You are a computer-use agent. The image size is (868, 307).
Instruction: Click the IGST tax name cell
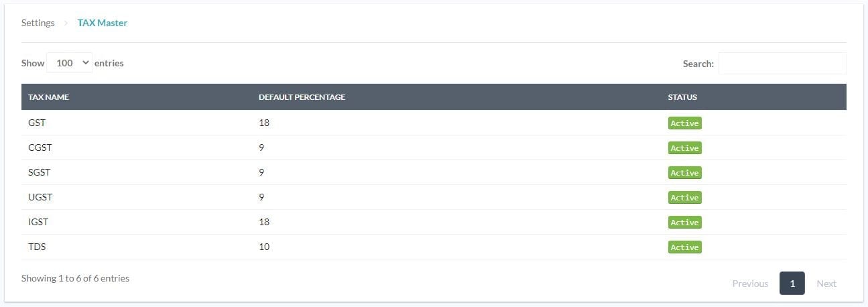click(x=38, y=222)
